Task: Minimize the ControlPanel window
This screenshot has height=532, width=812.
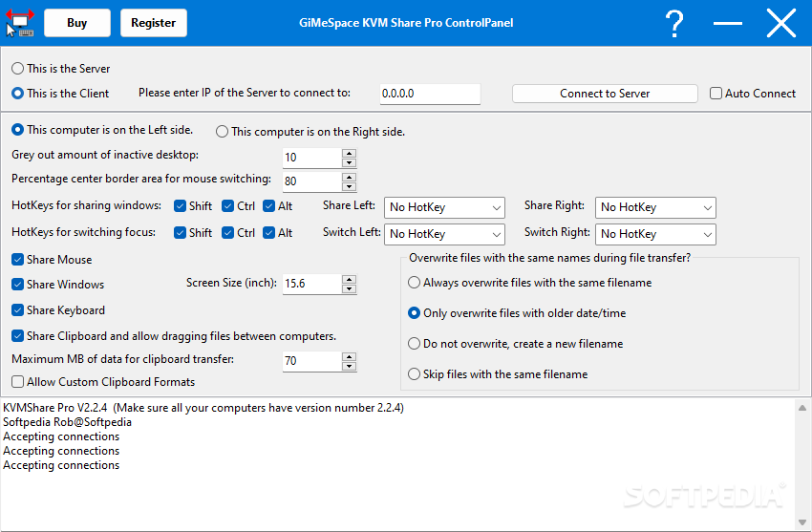Action: [x=728, y=23]
